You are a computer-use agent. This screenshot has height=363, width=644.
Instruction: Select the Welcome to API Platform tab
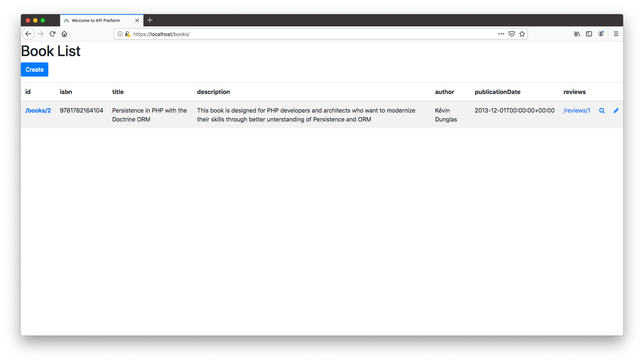click(x=101, y=20)
